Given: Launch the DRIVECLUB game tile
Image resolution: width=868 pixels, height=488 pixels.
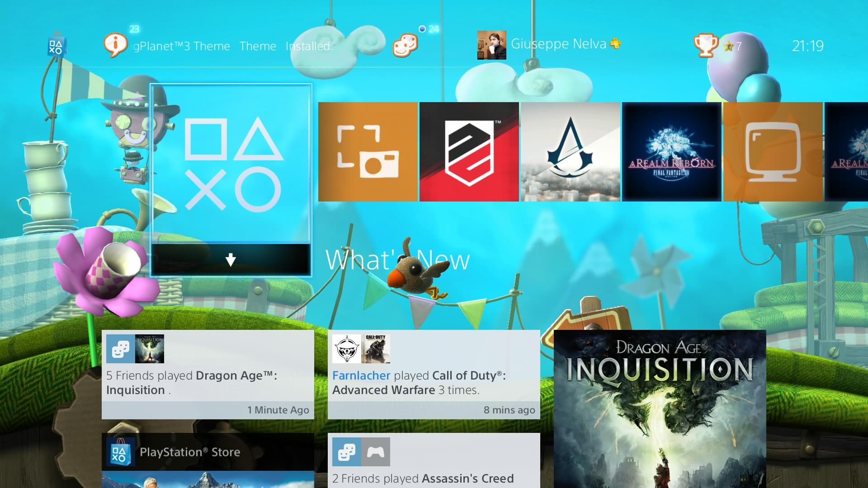Looking at the screenshot, I should point(469,152).
